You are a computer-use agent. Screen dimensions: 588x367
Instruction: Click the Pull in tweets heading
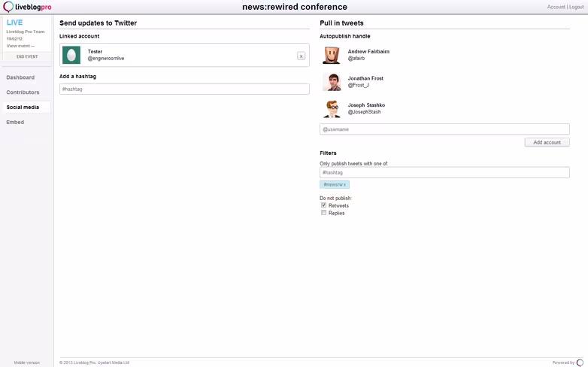tap(341, 23)
